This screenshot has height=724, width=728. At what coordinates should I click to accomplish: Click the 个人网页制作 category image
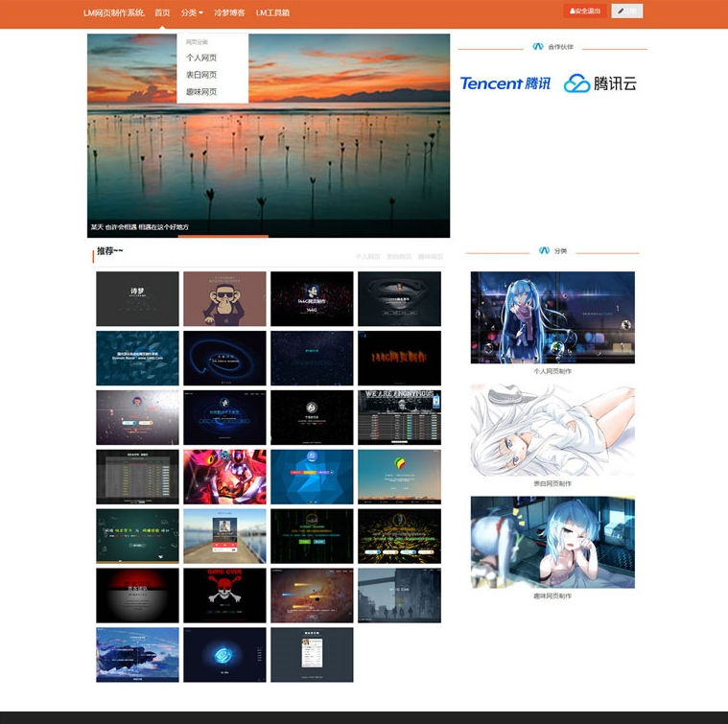coord(552,317)
